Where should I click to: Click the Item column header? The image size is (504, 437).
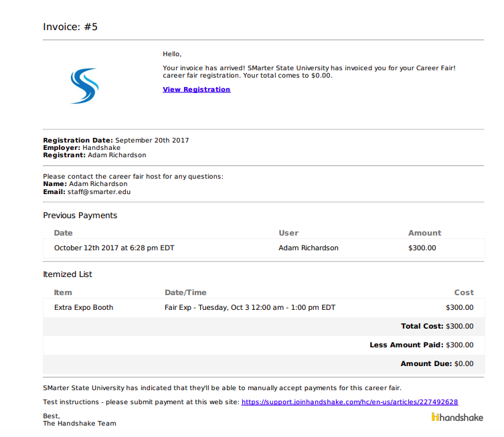click(63, 292)
